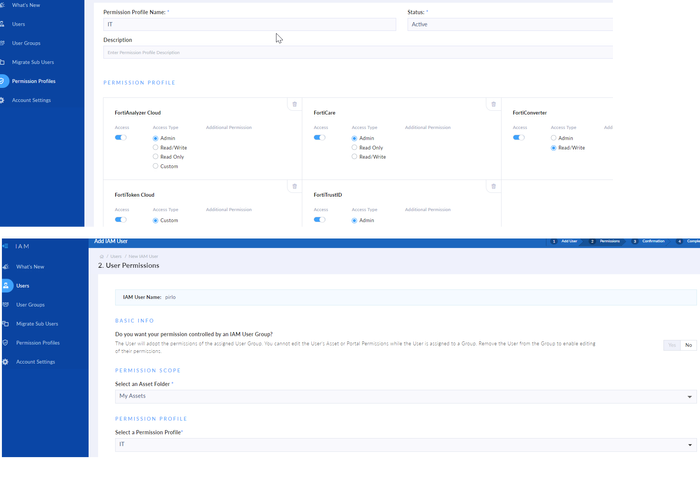Collapse sidebar using icon beside IAM title
This screenshot has height=488, width=700.
coord(5,246)
